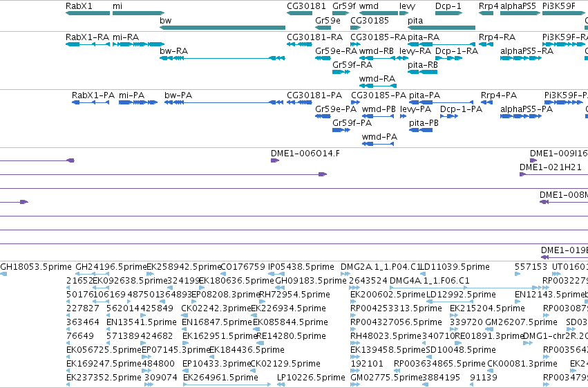Open the CG30181 gene label
The image size is (588, 388).
[306, 6]
